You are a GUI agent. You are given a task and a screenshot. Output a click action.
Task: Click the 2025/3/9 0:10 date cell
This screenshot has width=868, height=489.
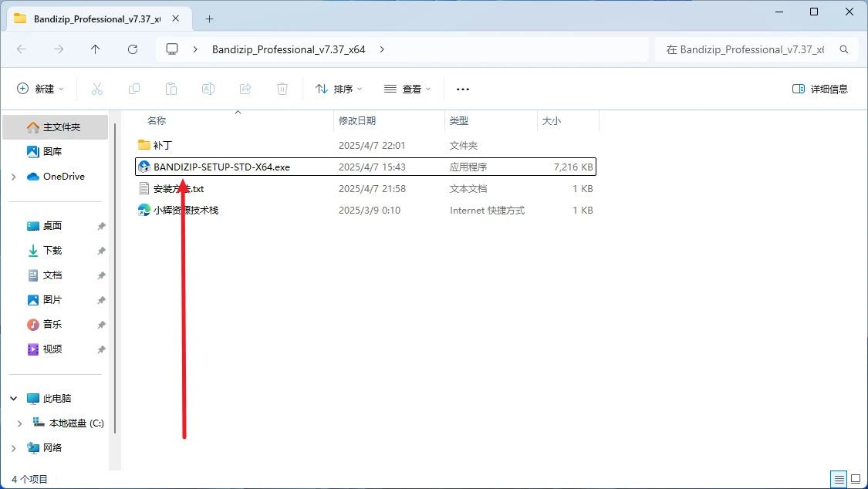click(x=370, y=211)
